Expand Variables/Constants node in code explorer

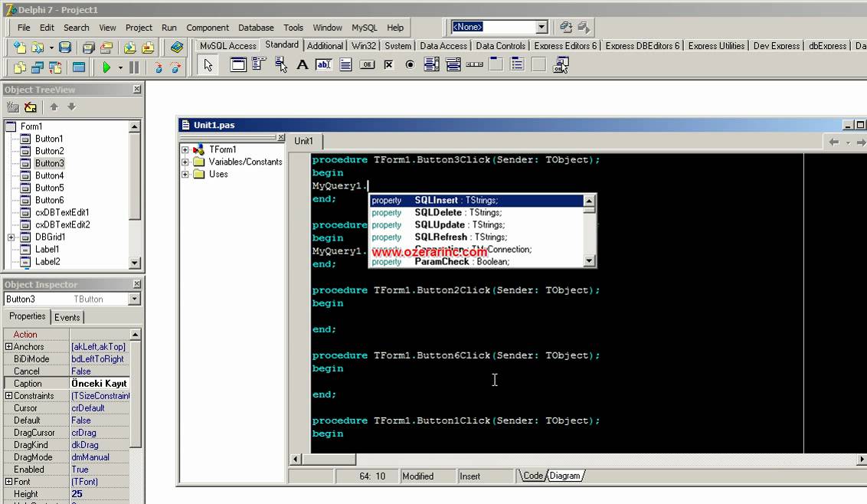[185, 162]
